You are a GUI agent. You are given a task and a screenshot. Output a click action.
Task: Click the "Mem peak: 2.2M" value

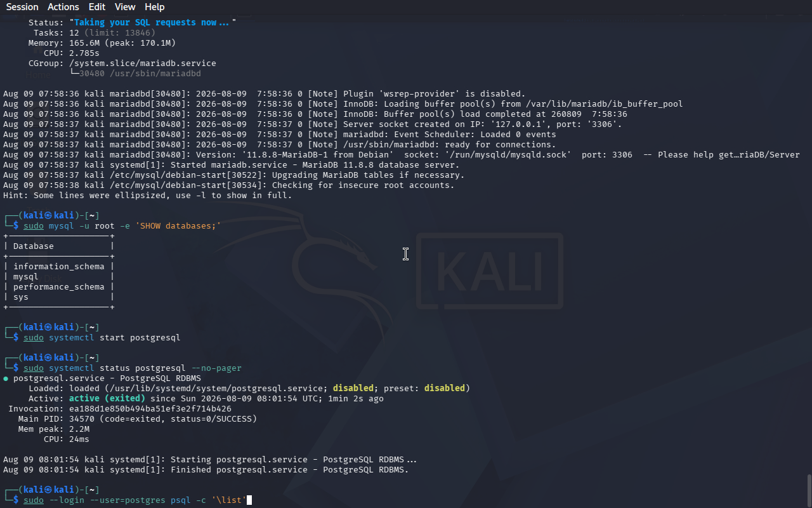[x=79, y=429]
